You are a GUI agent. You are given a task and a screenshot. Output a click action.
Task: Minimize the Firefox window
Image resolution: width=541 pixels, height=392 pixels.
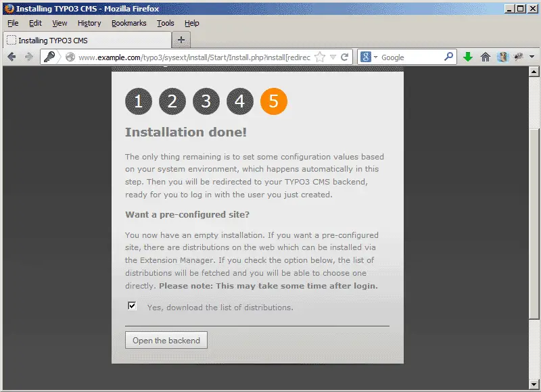tap(509, 9)
